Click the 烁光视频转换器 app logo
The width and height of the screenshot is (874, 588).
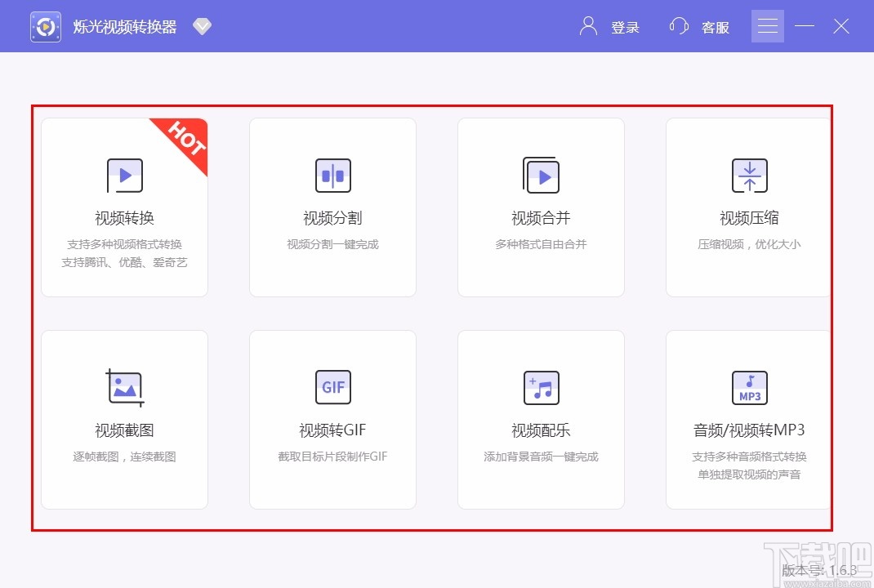click(45, 25)
